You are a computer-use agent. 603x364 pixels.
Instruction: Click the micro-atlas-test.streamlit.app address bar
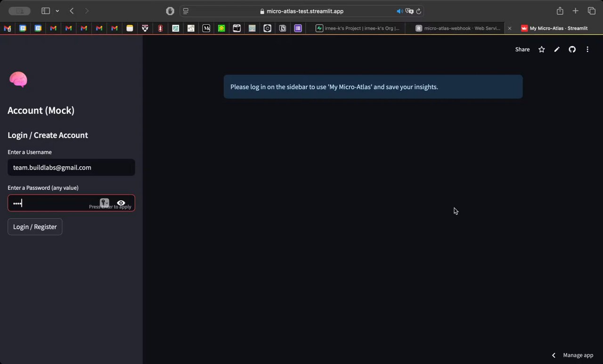tap(301, 11)
